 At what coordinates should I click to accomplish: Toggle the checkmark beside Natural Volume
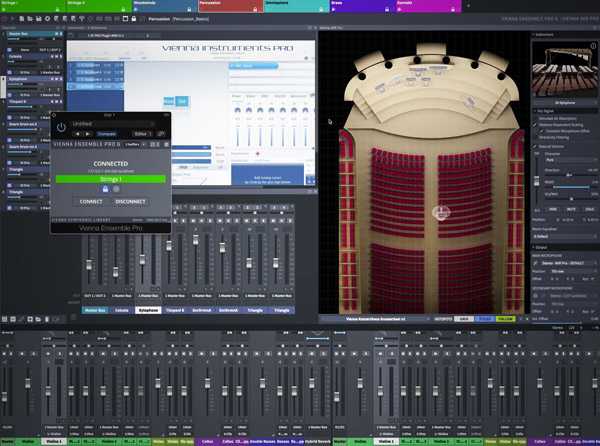[x=535, y=146]
